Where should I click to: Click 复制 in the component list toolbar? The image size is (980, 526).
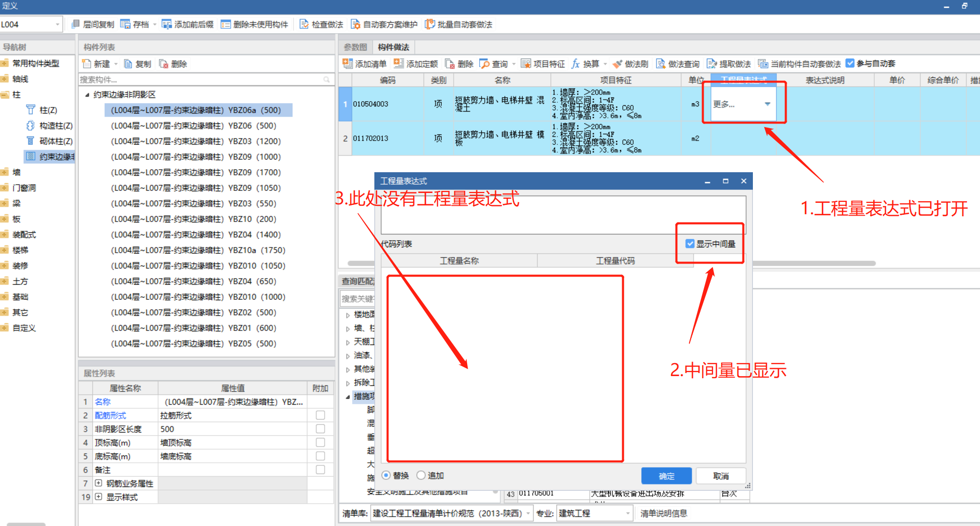137,64
